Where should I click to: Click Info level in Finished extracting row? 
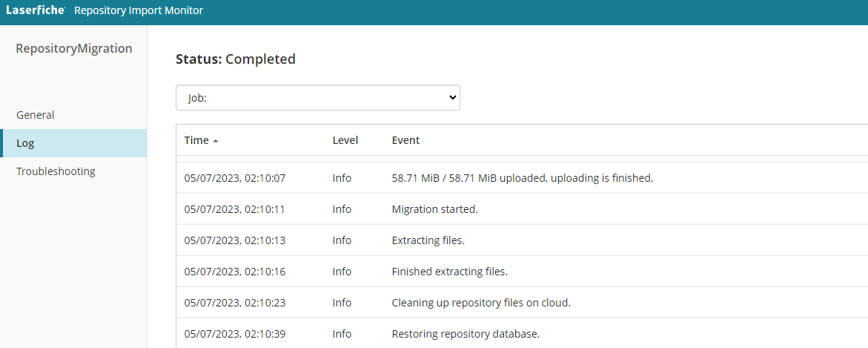342,272
